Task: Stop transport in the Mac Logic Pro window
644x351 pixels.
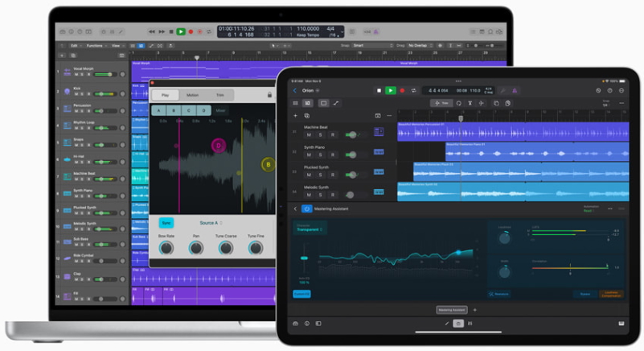Action: (x=172, y=31)
